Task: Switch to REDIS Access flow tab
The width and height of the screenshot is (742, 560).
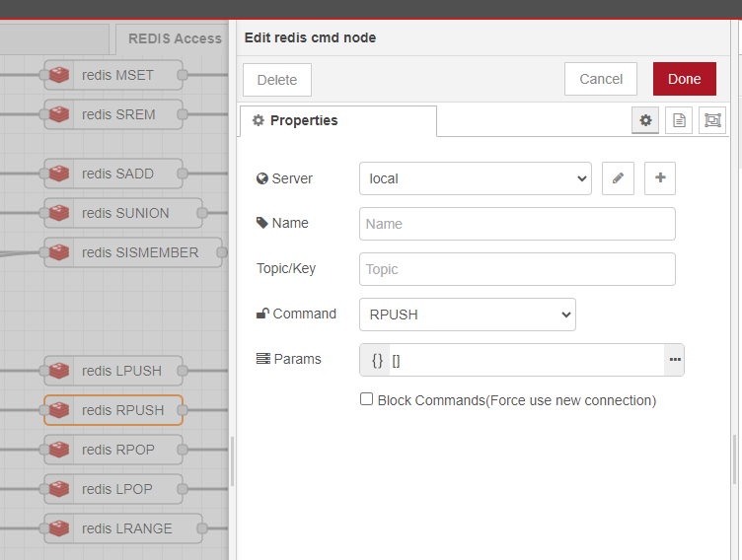Action: pyautogui.click(x=175, y=38)
